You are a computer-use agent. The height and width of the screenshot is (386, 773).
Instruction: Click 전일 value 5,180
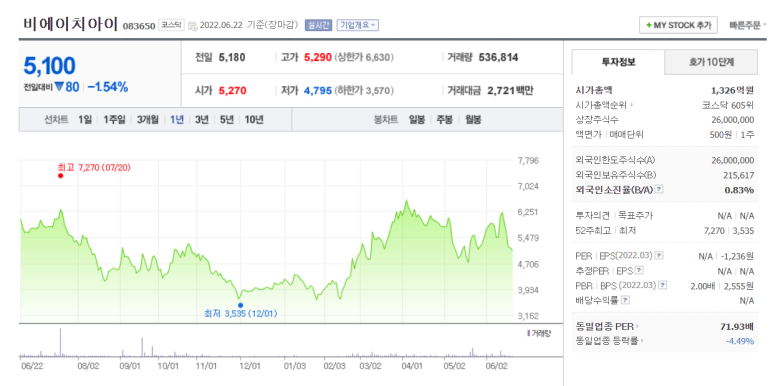pyautogui.click(x=232, y=58)
